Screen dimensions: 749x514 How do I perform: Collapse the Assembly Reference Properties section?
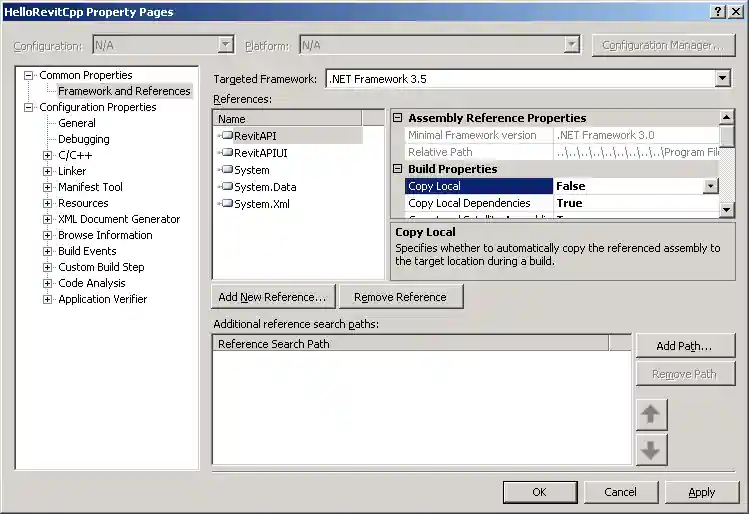click(397, 118)
